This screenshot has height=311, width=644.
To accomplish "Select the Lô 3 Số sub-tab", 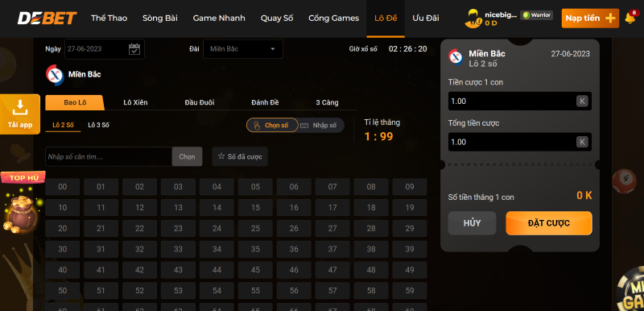I will tap(98, 126).
